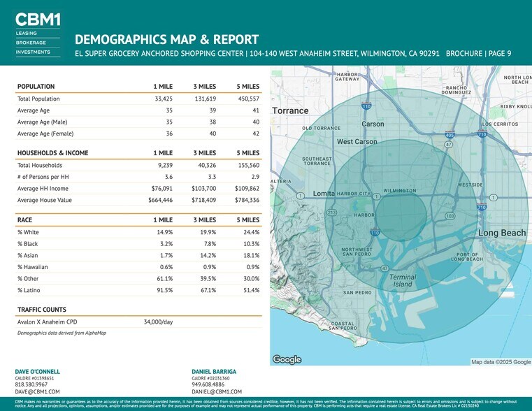Click the Google logo on the map

[287, 359]
